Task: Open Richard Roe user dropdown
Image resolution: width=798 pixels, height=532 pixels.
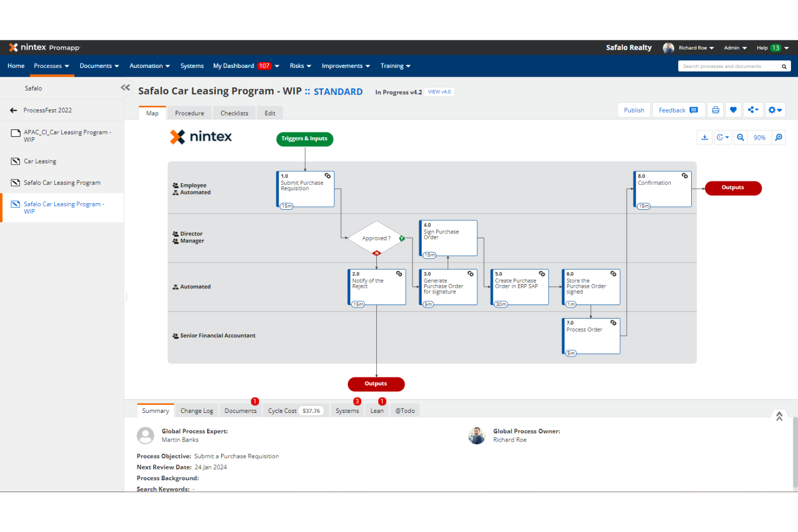Action: (x=696, y=48)
